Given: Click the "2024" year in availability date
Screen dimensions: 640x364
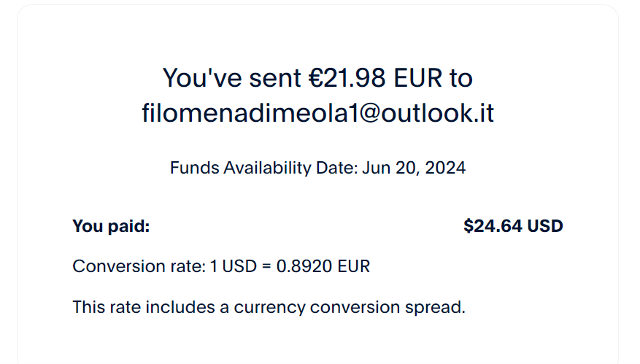Looking at the screenshot, I should click(x=445, y=168).
